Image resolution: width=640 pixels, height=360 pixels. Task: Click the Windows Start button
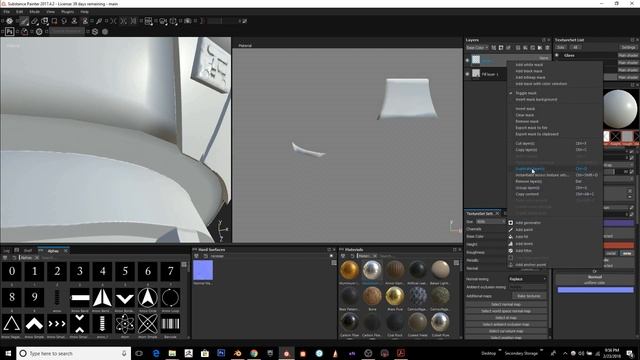[8, 353]
